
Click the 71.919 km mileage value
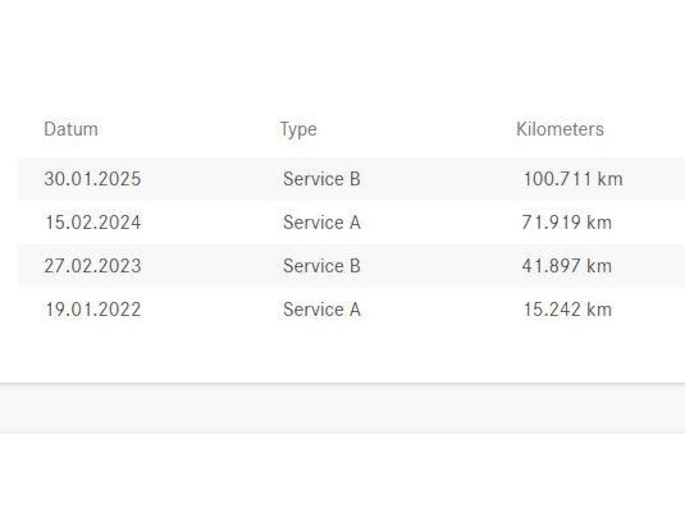pos(566,223)
